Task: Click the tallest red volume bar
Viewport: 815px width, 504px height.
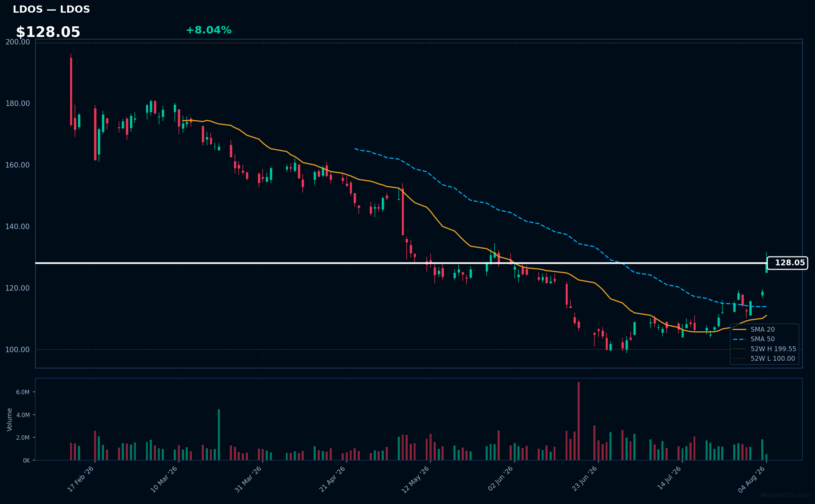Action: click(x=579, y=421)
